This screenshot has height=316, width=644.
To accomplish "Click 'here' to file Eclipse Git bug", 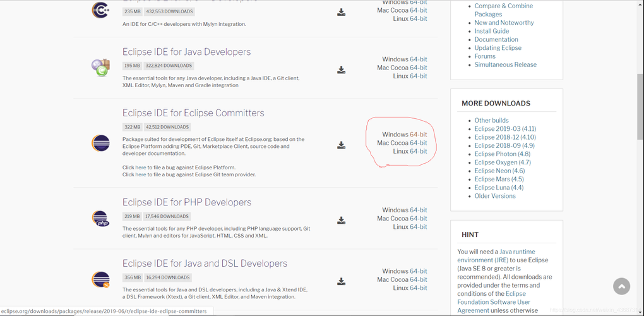I will pyautogui.click(x=140, y=174).
